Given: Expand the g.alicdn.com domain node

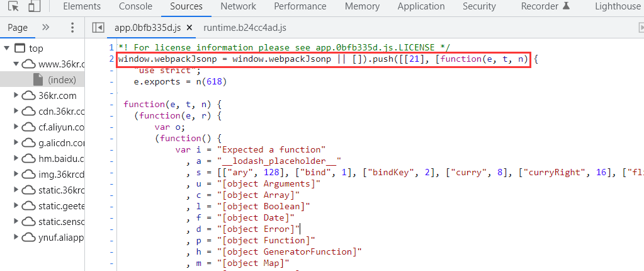Looking at the screenshot, I should point(16,143).
